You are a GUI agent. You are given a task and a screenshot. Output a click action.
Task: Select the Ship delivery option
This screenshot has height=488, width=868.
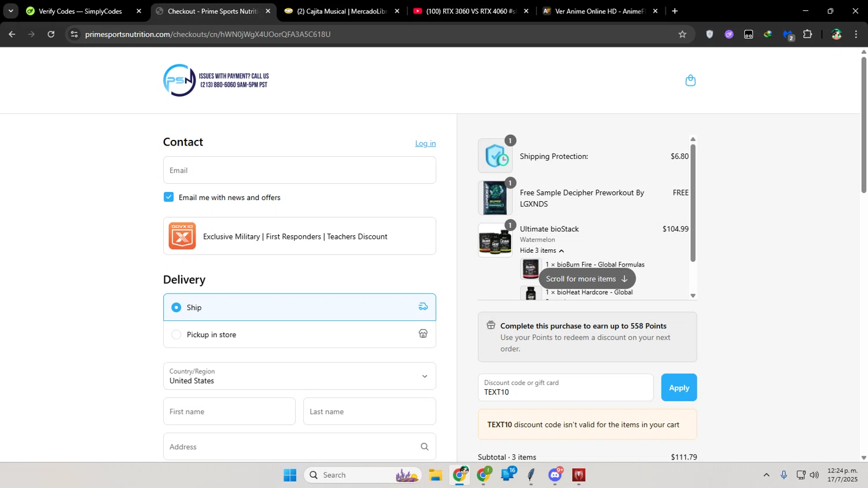tap(300, 307)
